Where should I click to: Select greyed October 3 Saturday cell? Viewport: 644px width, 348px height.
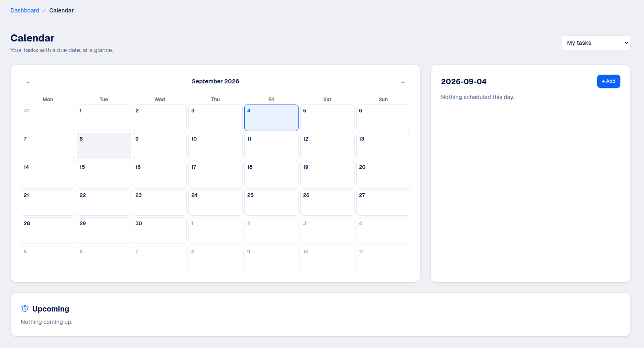327,231
